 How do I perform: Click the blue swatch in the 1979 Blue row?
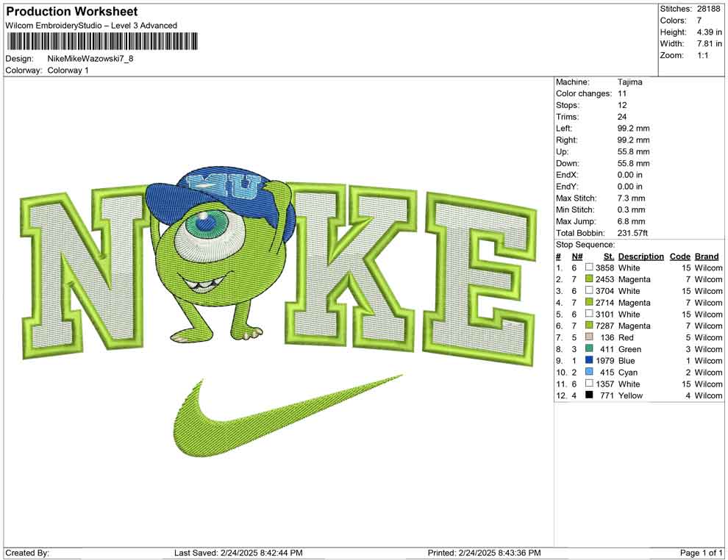(589, 360)
